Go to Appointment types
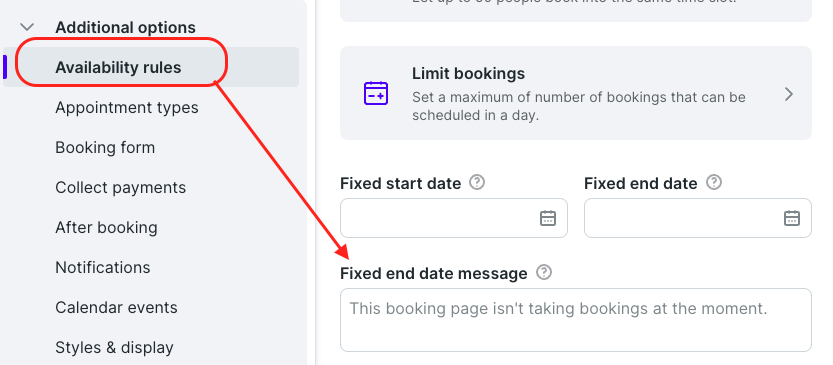 126,107
